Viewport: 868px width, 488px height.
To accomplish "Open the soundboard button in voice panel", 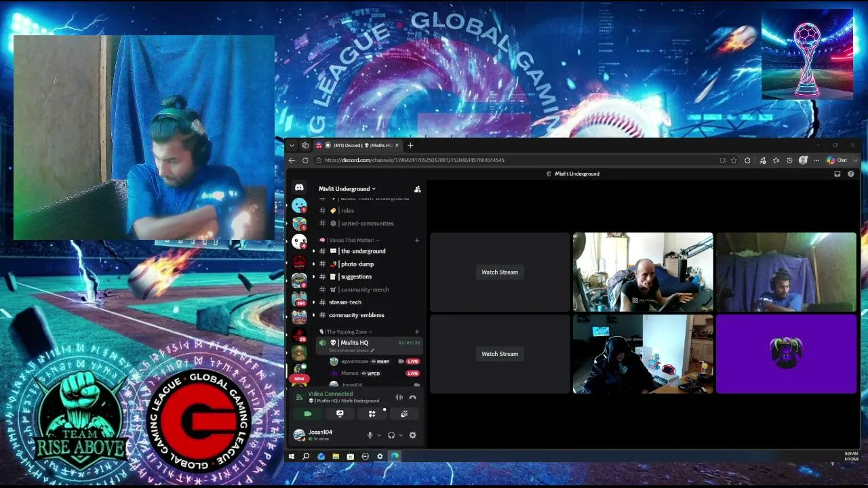I will coord(404,413).
